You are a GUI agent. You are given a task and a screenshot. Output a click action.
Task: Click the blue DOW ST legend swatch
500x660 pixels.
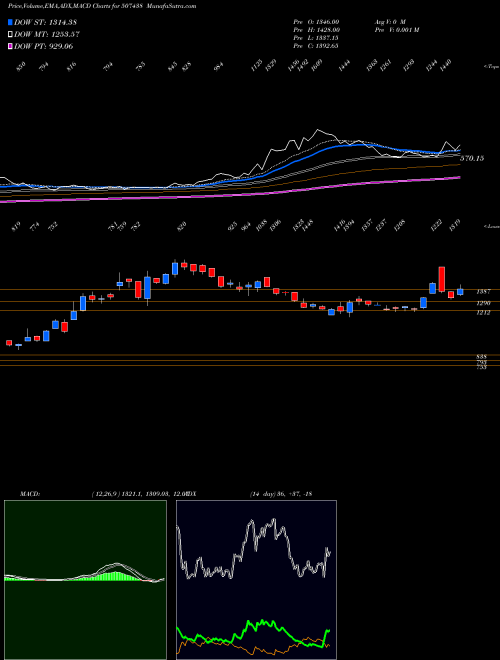[10, 22]
